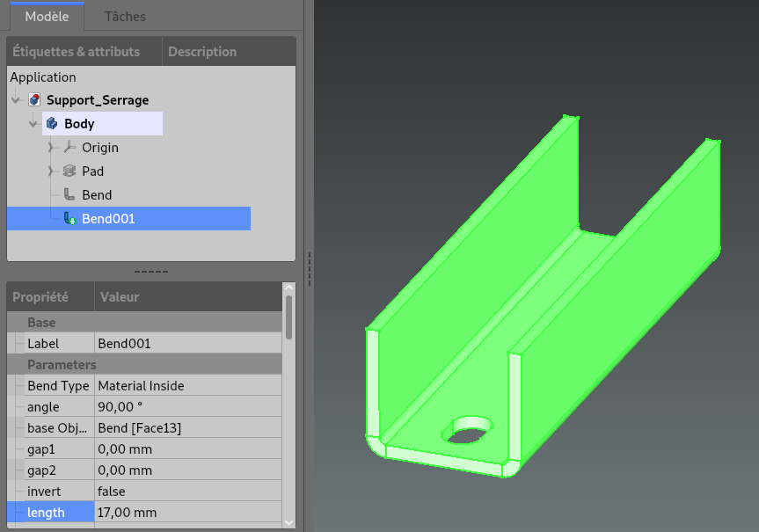Click the Origin axis icon

[69, 148]
